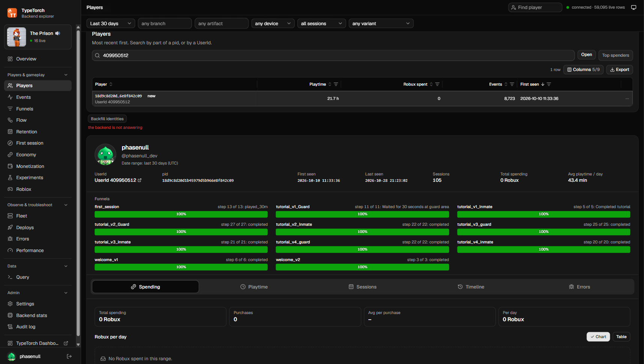The height and width of the screenshot is (364, 644).
Task: Switch Robux per day to Chart view
Action: coord(598,337)
